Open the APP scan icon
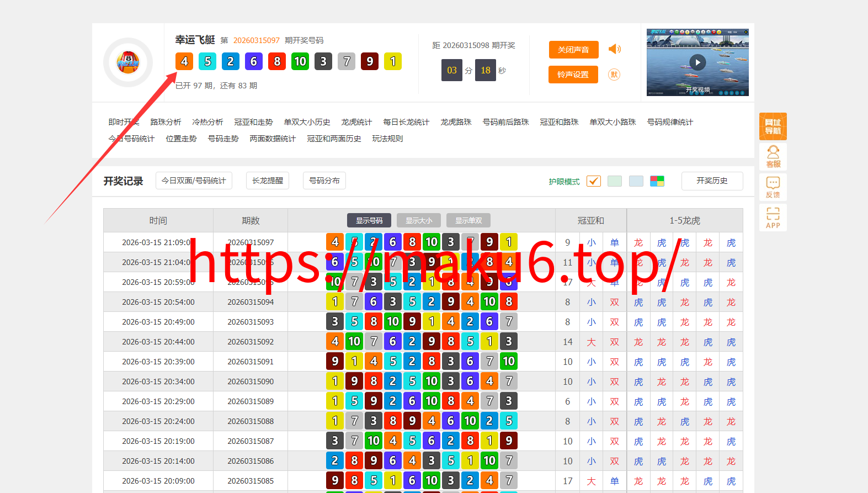Screen dimensions: 868x493 pos(773,218)
